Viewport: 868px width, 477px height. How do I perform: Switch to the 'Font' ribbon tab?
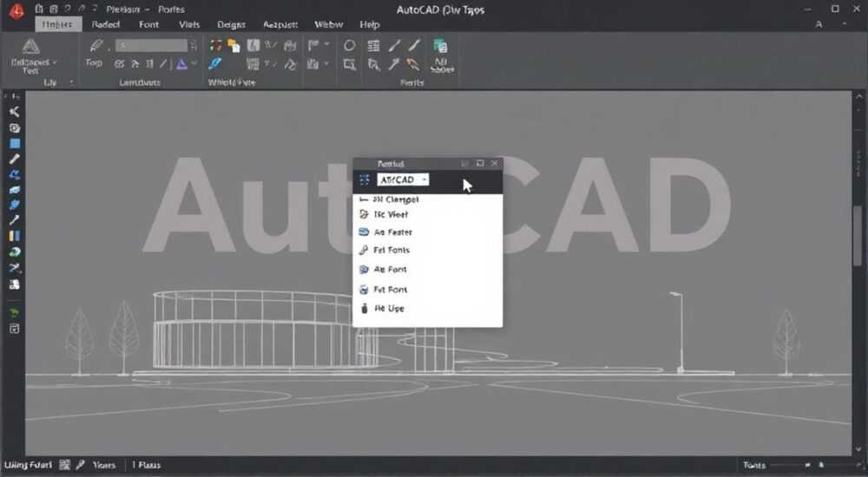[x=149, y=24]
